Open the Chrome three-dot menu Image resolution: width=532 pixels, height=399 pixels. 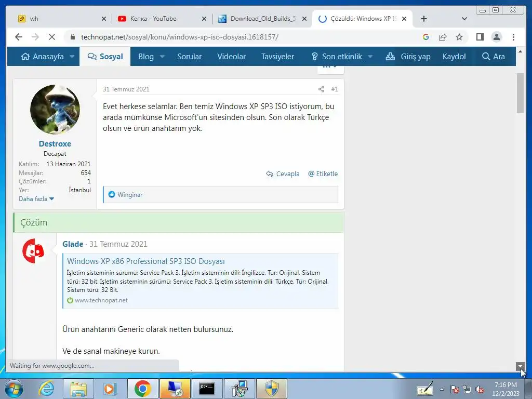tap(513, 37)
